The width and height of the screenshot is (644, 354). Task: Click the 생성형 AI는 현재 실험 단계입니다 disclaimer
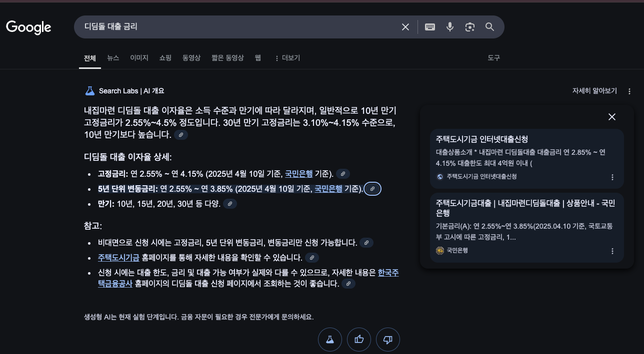(x=199, y=317)
